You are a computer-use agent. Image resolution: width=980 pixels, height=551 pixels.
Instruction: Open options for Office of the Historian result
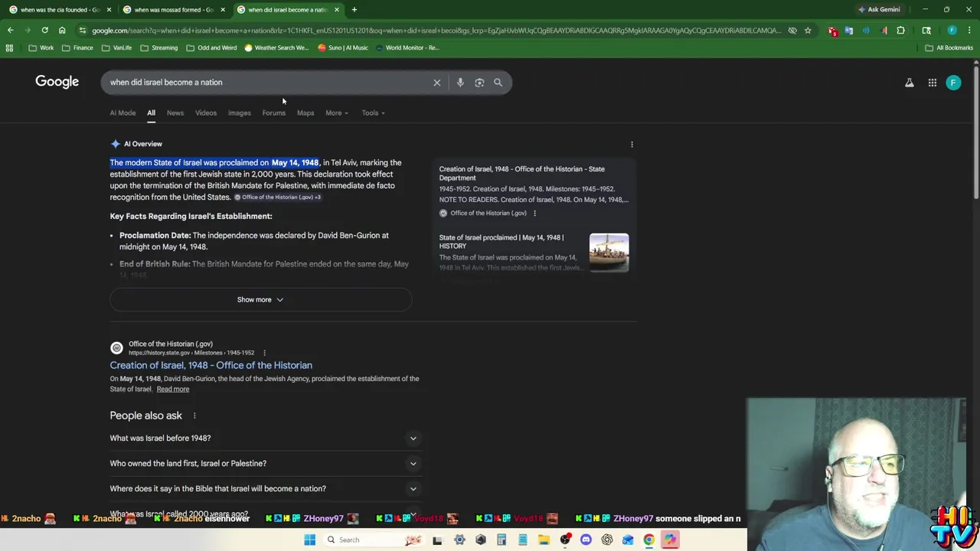click(264, 353)
